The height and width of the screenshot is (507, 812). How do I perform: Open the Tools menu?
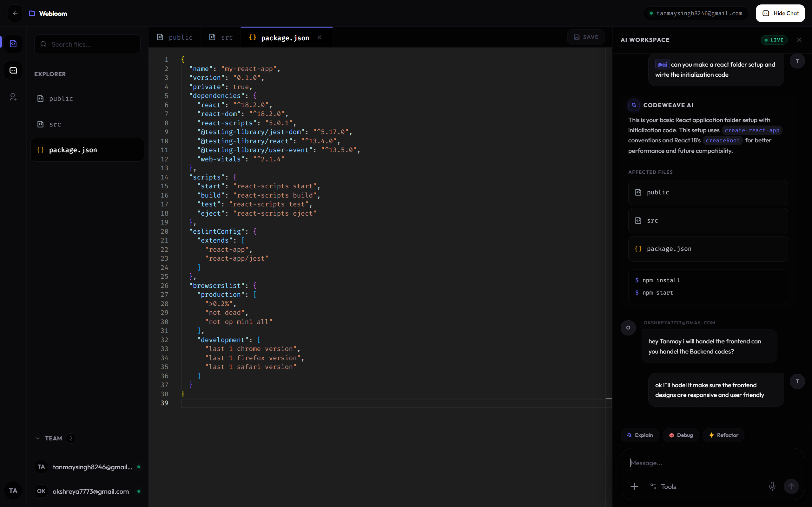coord(663,486)
